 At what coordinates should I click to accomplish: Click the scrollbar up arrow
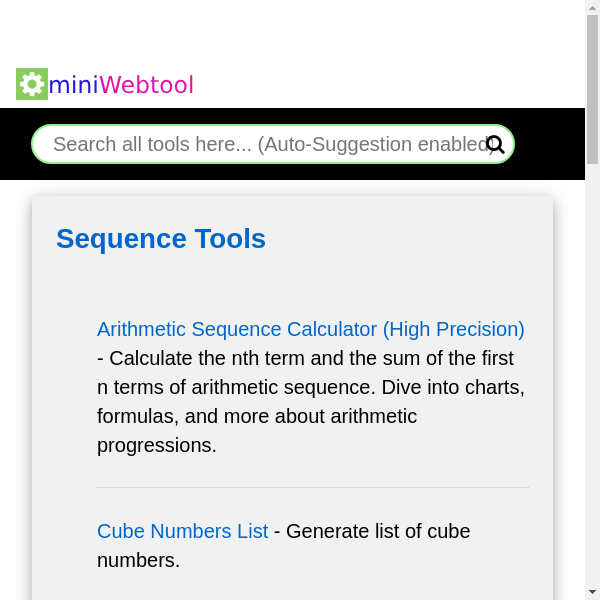click(x=592, y=7)
